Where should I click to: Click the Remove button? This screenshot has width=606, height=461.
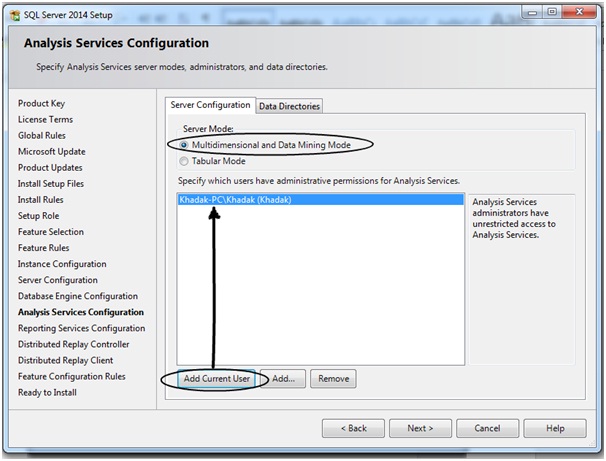tap(333, 379)
